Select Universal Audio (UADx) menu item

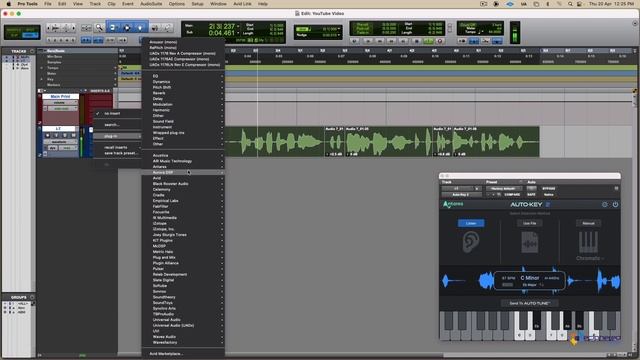tap(183, 325)
